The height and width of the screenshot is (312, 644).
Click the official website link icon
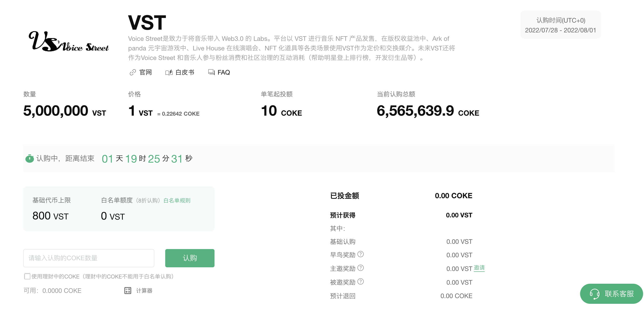coord(133,73)
